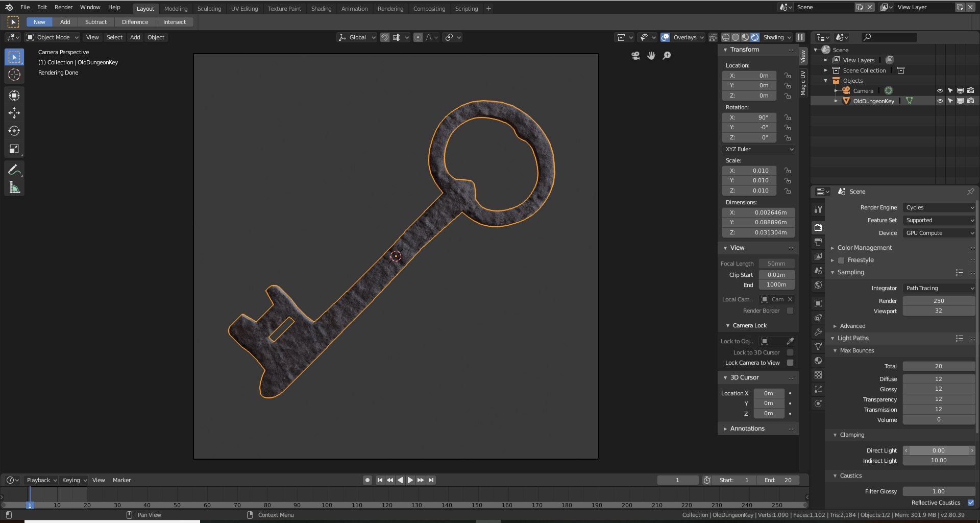Open the Physics properties tab
The width and height of the screenshot is (980, 523).
(818, 403)
